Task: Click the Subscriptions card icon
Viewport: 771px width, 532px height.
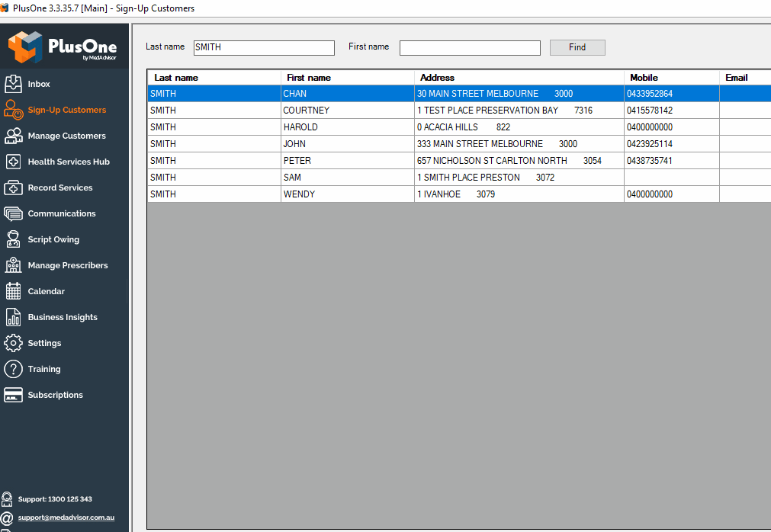Action: [x=13, y=395]
